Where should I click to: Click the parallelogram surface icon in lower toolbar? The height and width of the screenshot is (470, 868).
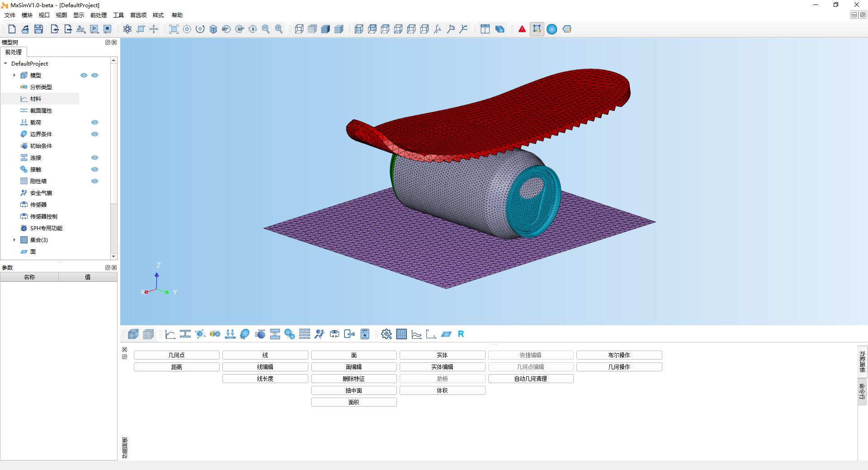click(446, 334)
